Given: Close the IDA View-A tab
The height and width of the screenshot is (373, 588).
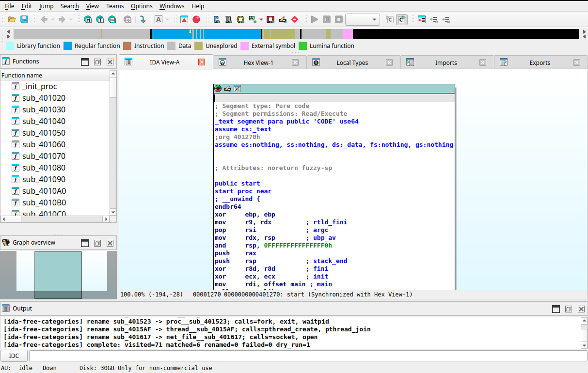Looking at the screenshot, I should click(x=202, y=62).
